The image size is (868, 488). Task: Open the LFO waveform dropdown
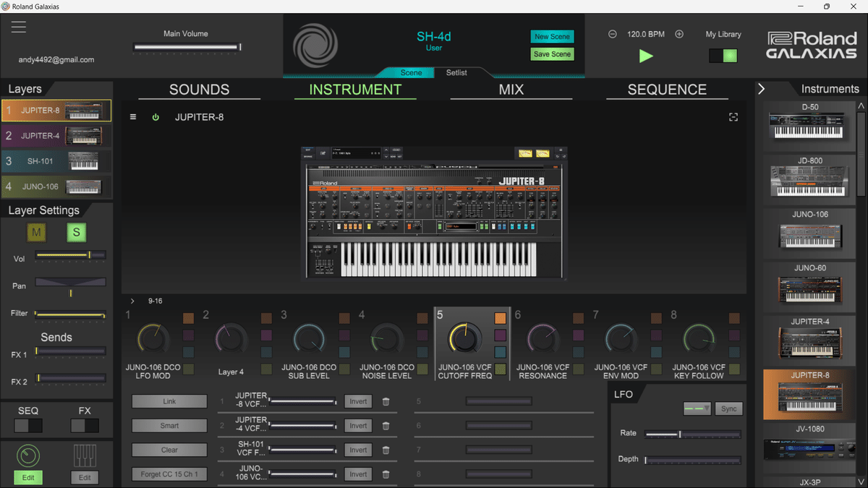tap(697, 408)
